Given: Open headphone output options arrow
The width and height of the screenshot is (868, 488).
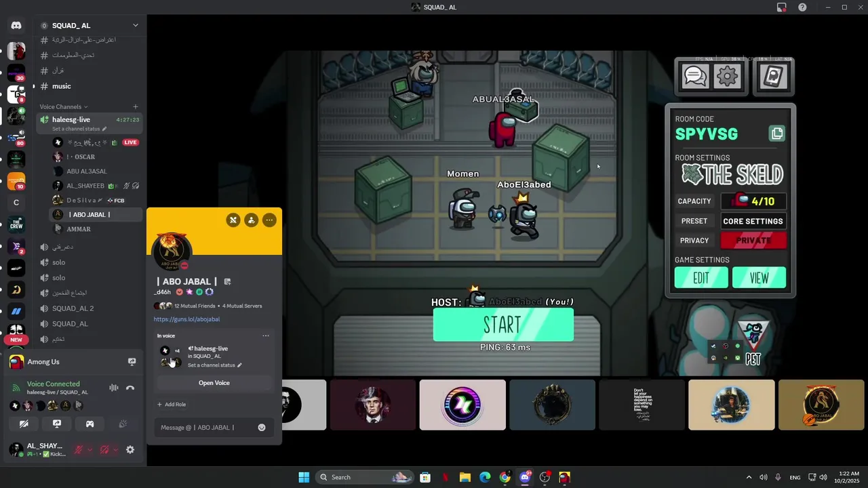Looking at the screenshot, I should tap(115, 449).
